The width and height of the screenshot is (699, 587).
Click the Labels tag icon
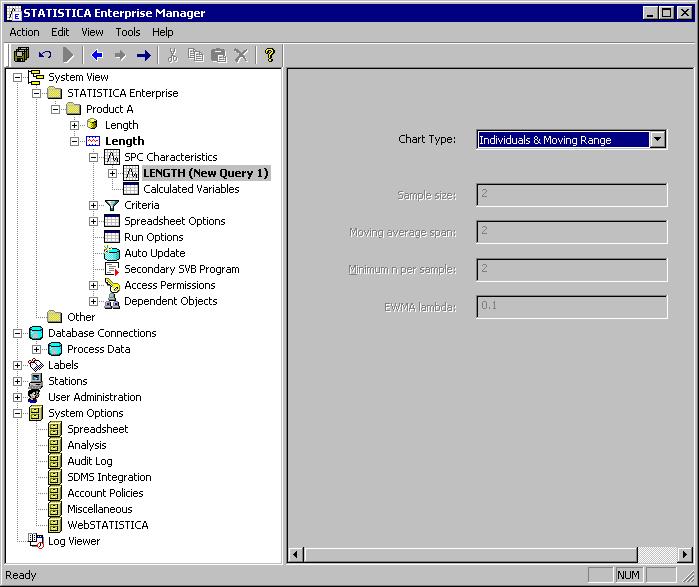point(36,365)
